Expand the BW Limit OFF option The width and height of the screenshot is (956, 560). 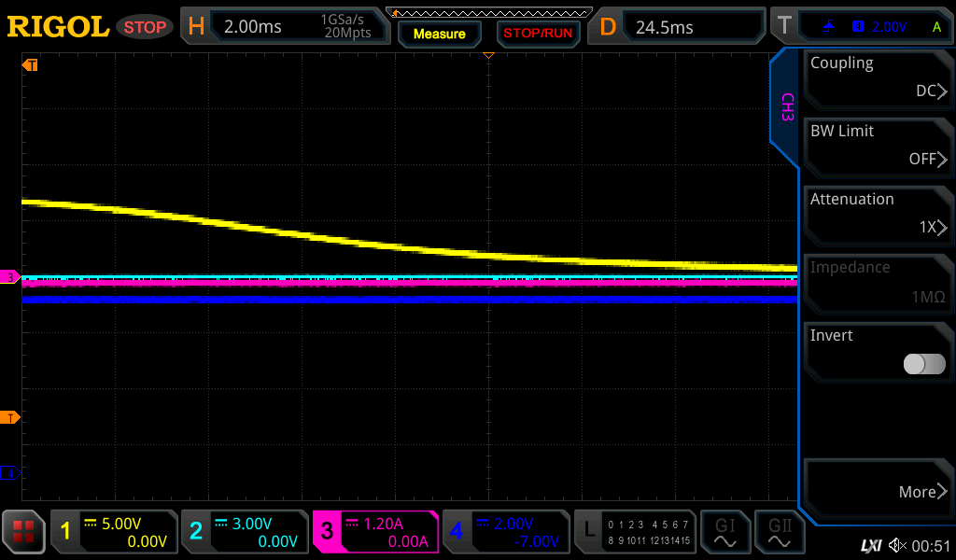click(x=878, y=147)
